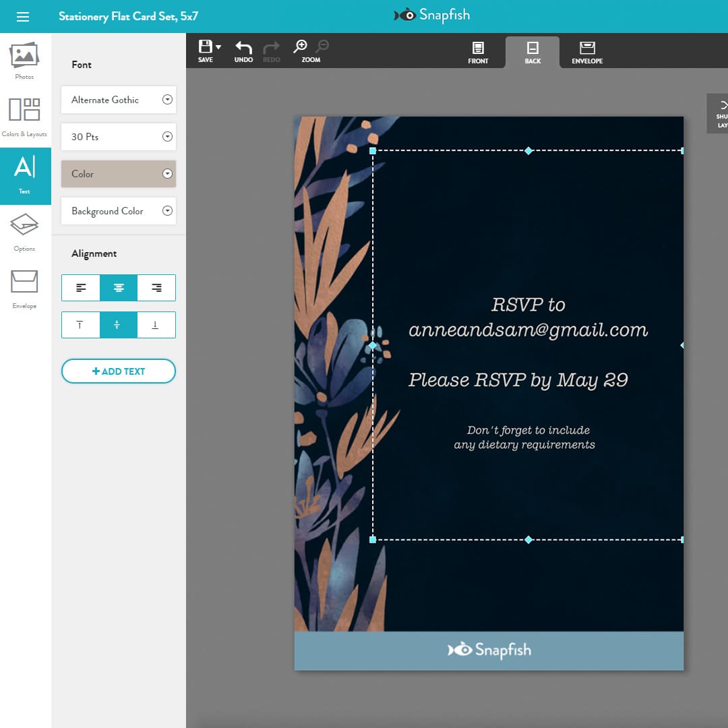Zoom in on the card design
The image size is (728, 728).
tap(301, 49)
